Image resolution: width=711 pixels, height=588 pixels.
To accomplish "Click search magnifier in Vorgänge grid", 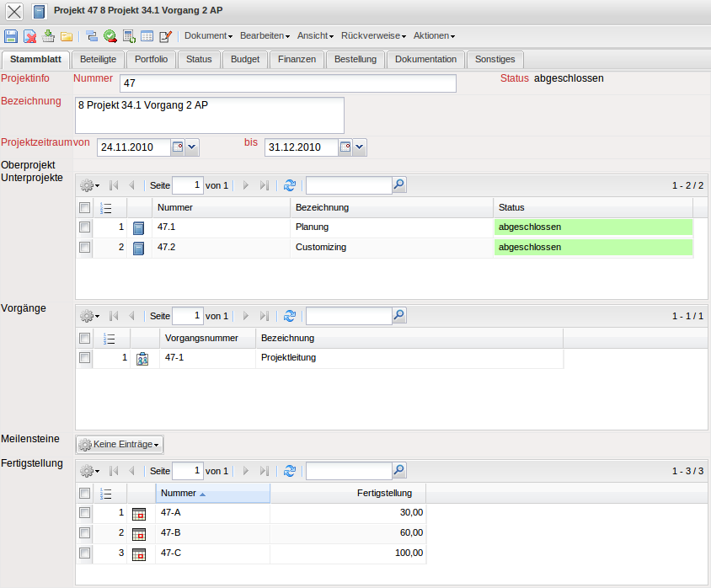I will pyautogui.click(x=399, y=316).
